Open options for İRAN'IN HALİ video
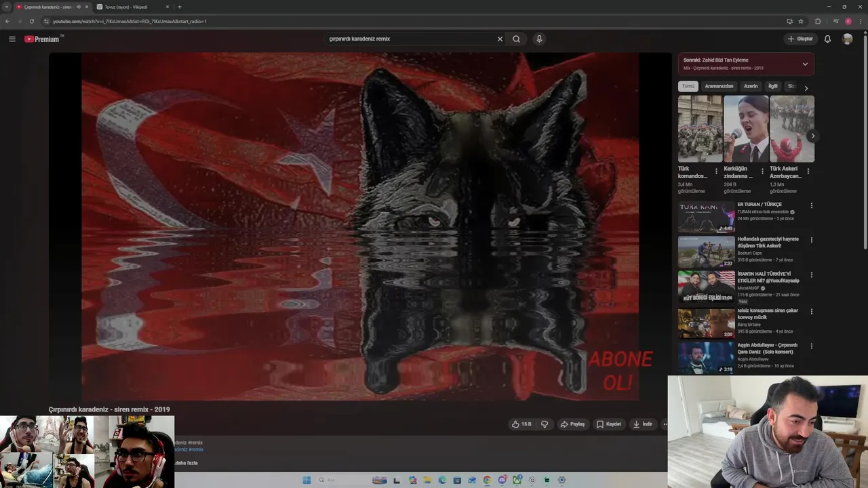This screenshot has height=488, width=868. pyautogui.click(x=811, y=274)
